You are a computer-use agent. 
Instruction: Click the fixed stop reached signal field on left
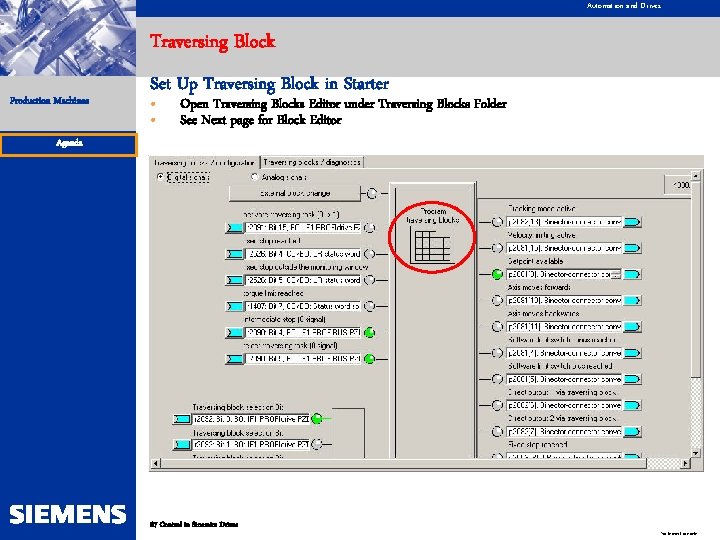303,254
